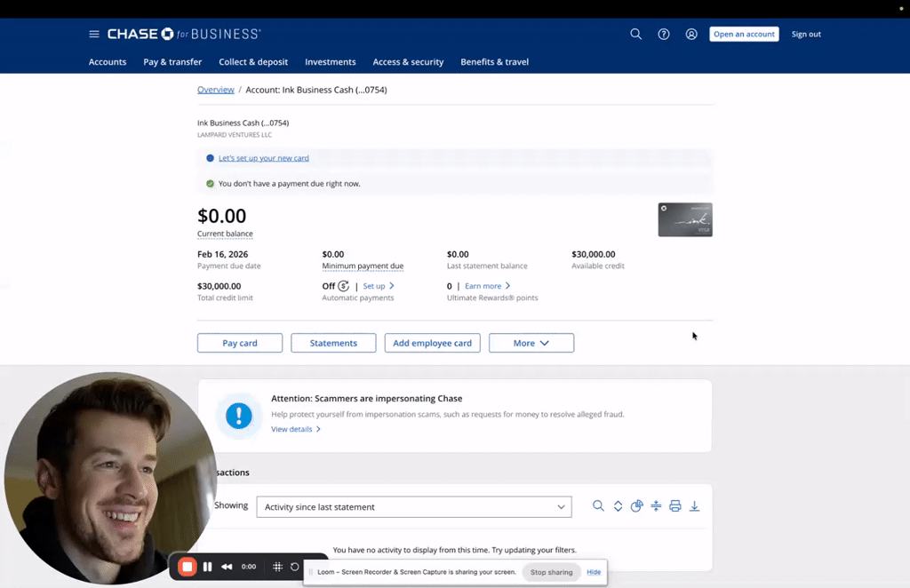Open the Access & security menu
This screenshot has width=910, height=588.
pyautogui.click(x=408, y=62)
